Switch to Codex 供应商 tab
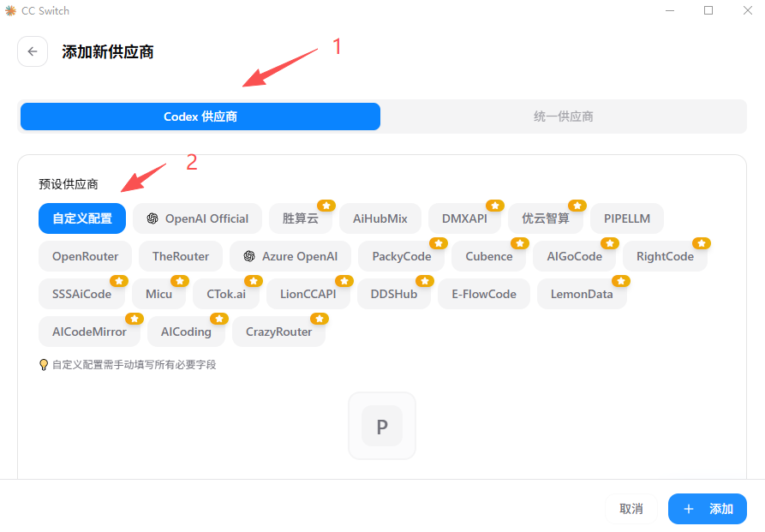 pos(200,117)
